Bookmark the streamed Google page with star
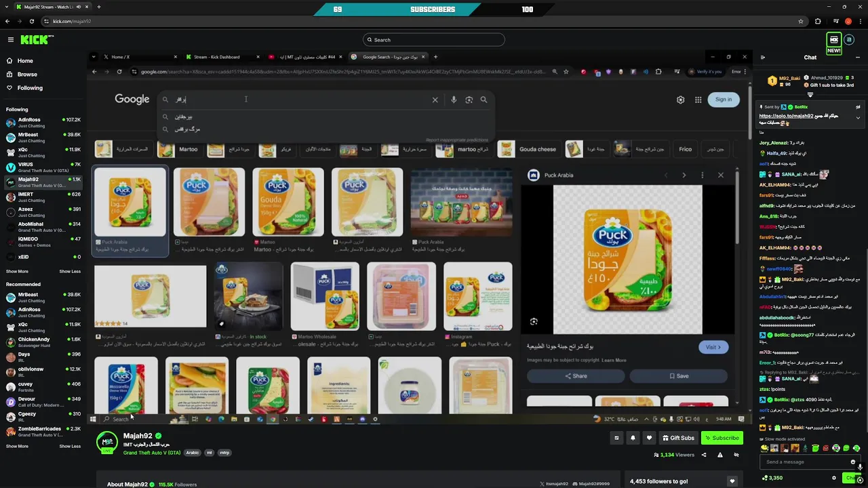This screenshot has width=868, height=488. tap(566, 72)
